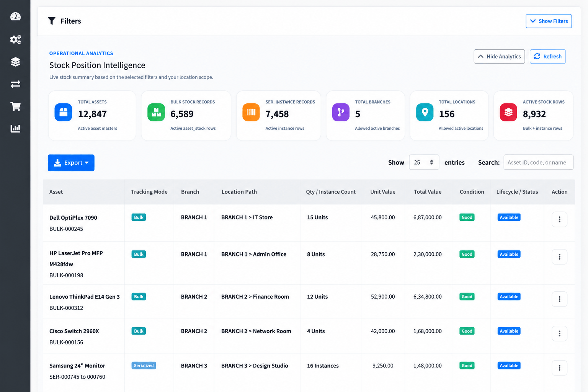Click location BRANCH 1 > IT Store
Viewport: 588px width, 392px height.
click(x=247, y=217)
